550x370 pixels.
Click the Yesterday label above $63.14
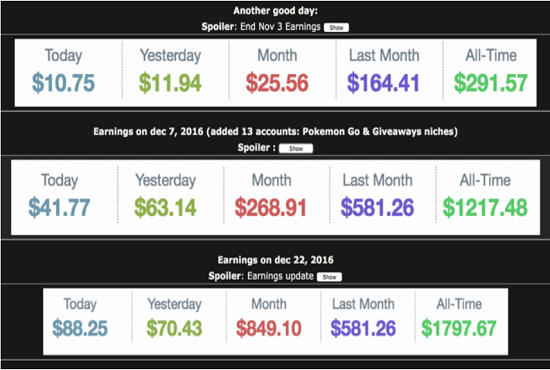click(166, 181)
